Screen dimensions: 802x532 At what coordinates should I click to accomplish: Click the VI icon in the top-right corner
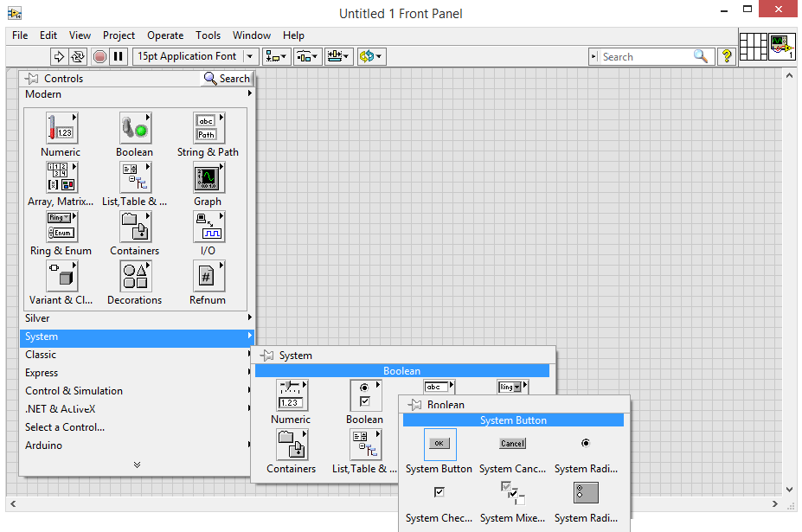coord(781,47)
